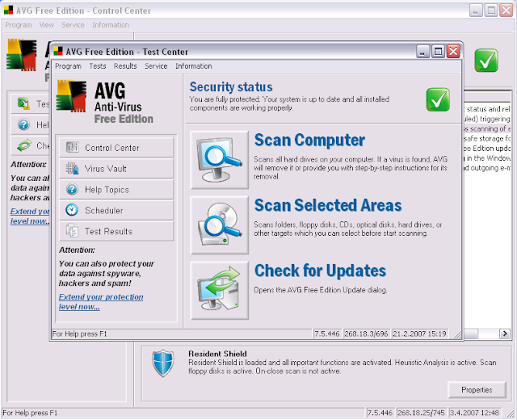Image resolution: width=517 pixels, height=420 pixels.
Task: Click the Properties button for Resident Shield
Action: (x=477, y=389)
